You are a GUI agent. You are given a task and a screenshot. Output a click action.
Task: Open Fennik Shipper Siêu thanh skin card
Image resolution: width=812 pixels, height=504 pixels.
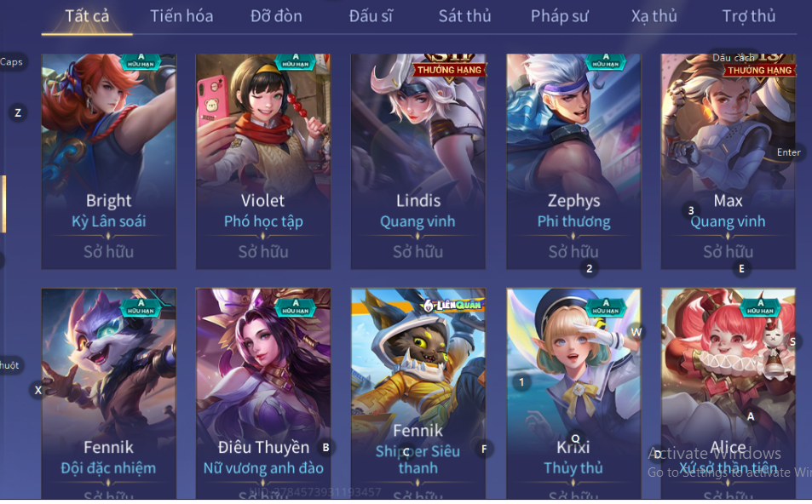[418, 394]
